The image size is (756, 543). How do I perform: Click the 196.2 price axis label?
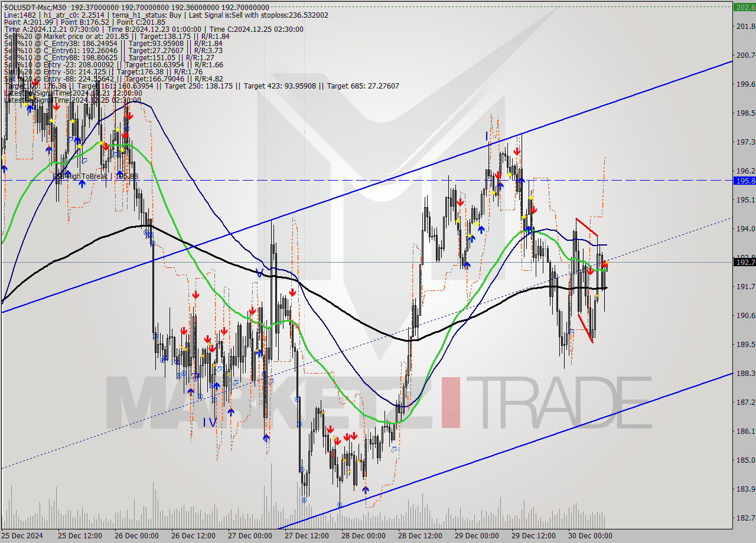coord(746,171)
